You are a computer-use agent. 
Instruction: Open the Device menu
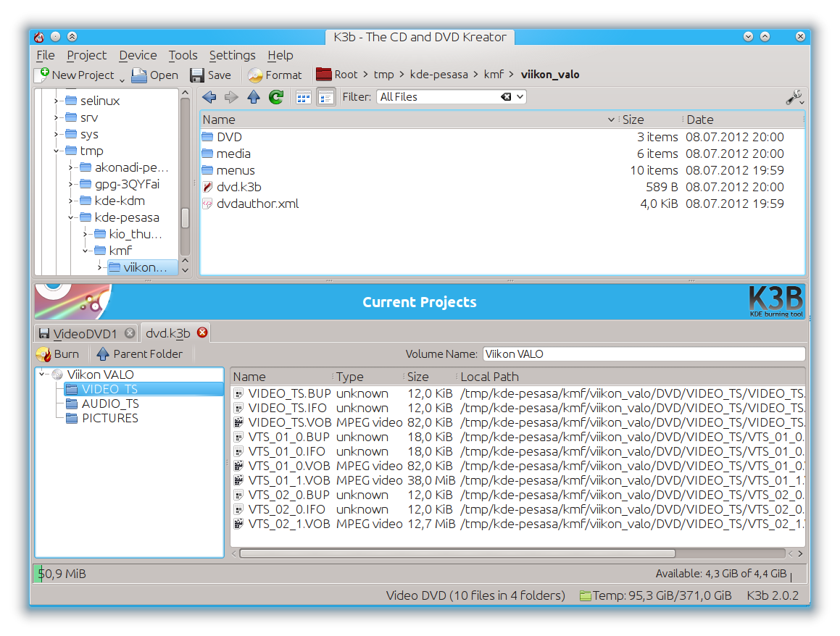[x=138, y=55]
